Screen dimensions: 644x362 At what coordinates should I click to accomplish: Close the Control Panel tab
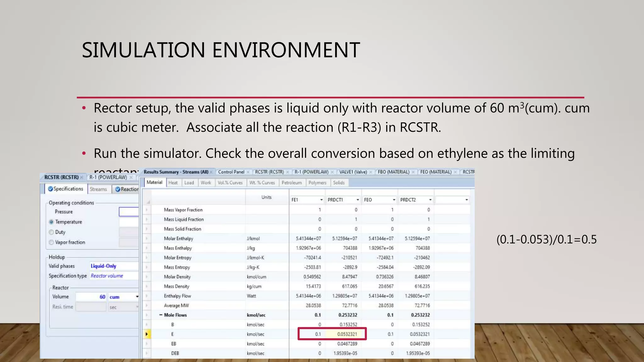[248, 172]
